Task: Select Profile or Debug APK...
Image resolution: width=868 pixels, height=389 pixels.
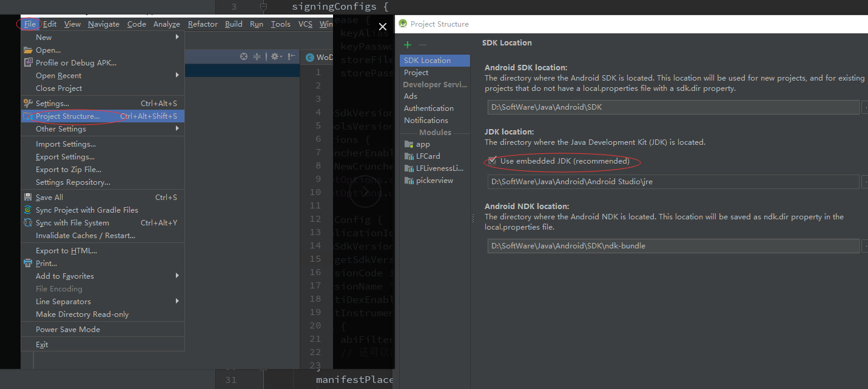Action: pos(103,62)
